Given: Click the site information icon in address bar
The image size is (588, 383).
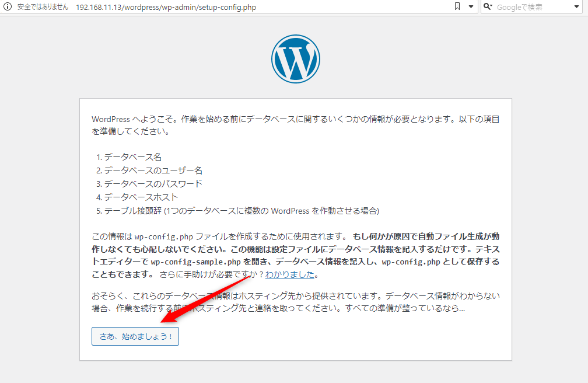Looking at the screenshot, I should [x=8, y=8].
